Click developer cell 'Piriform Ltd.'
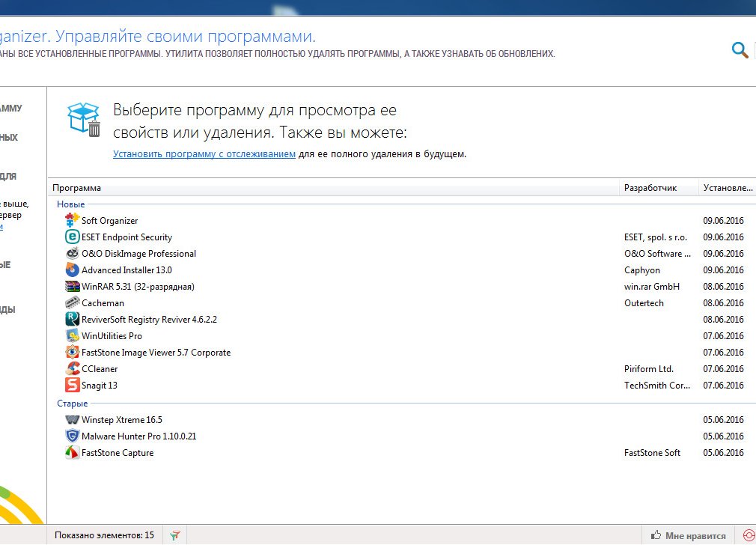This screenshot has height=545, width=756. [x=649, y=368]
